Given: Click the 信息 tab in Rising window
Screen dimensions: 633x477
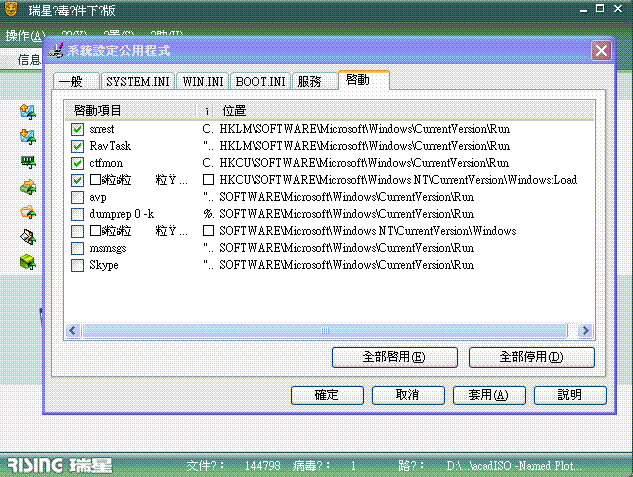Looking at the screenshot, I should click(29, 60).
